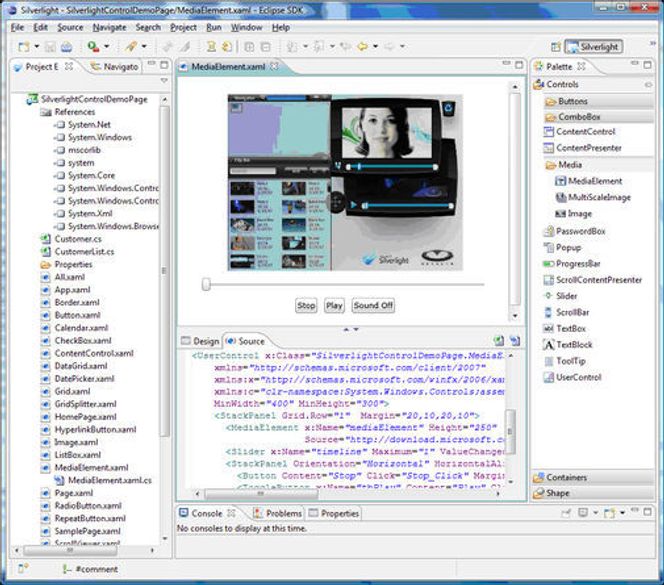Select Popup control in Palette
The image size is (664, 585).
tap(562, 247)
